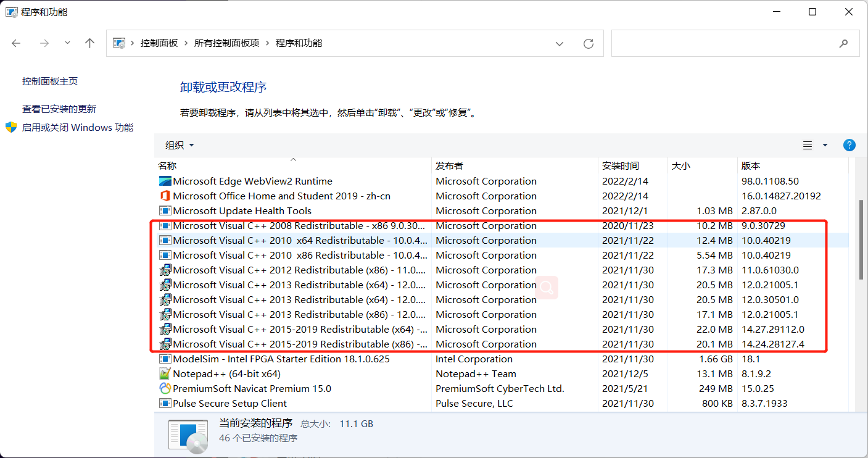Screen dimensions: 868x458
Task: Open recent locations chevron next to forward arrow
Action: (x=67, y=43)
